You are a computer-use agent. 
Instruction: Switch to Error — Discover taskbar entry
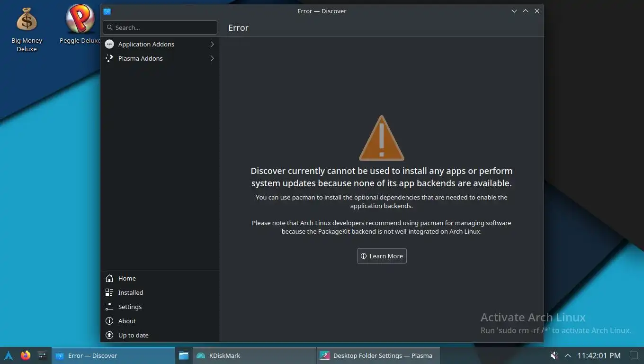click(x=113, y=355)
